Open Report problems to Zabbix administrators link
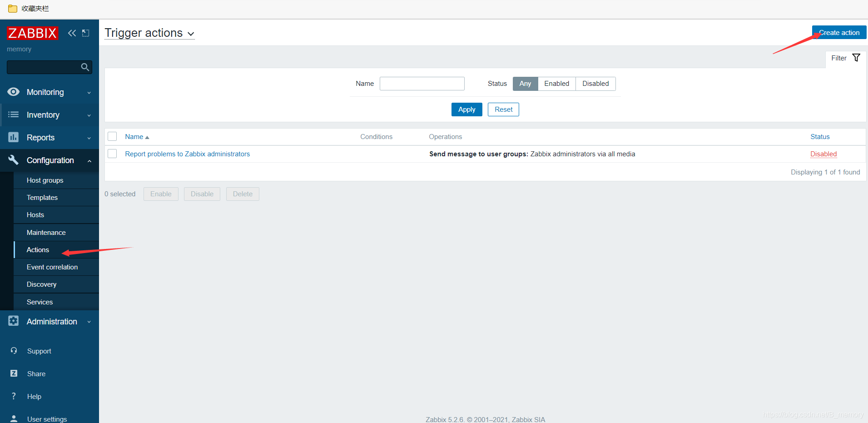 (x=188, y=154)
